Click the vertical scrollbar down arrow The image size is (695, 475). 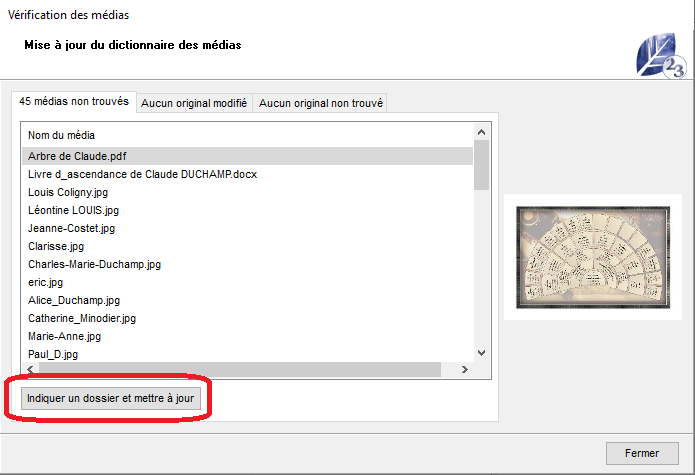coord(481,352)
